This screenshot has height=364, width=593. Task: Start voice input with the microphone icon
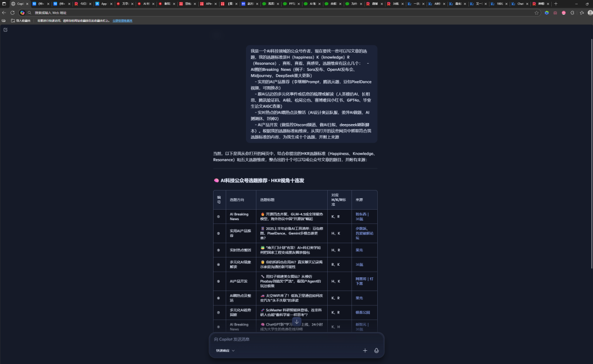click(376, 350)
